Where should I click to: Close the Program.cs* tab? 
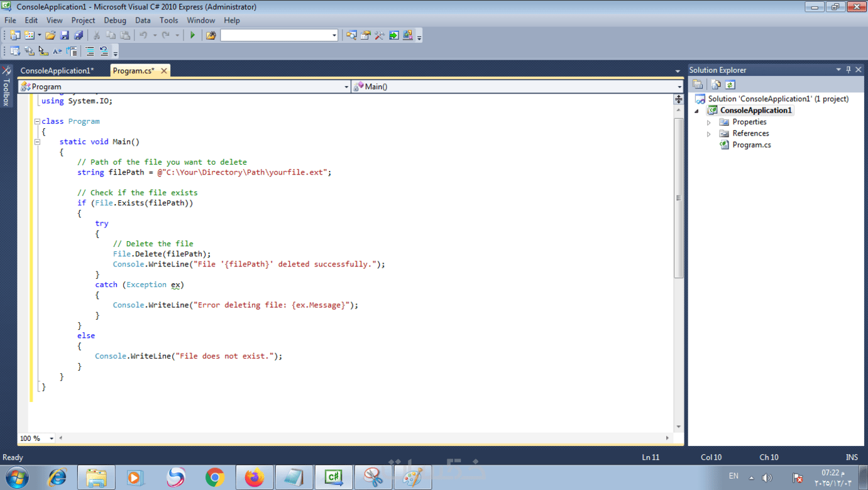[x=164, y=71]
